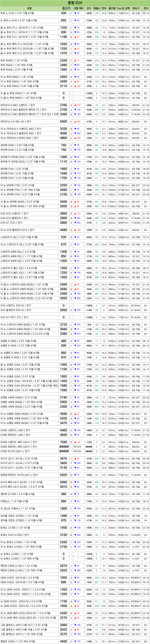Viewport: 150px width, 644px height.
Task: Click '싼타페 (DM) / 2.2T 디젤 4기통' row name
Action: pos(17,150)
